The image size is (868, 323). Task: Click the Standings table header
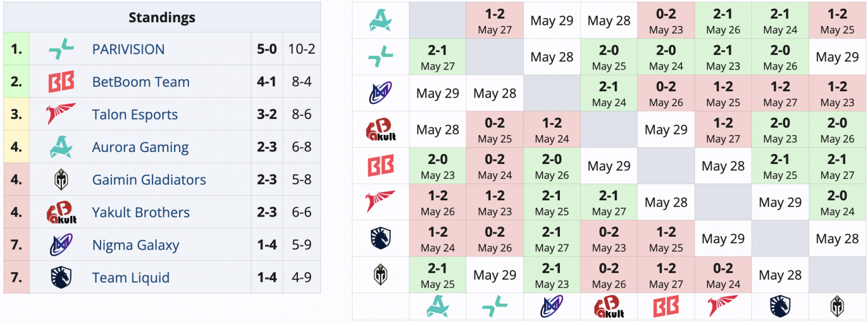click(x=162, y=17)
